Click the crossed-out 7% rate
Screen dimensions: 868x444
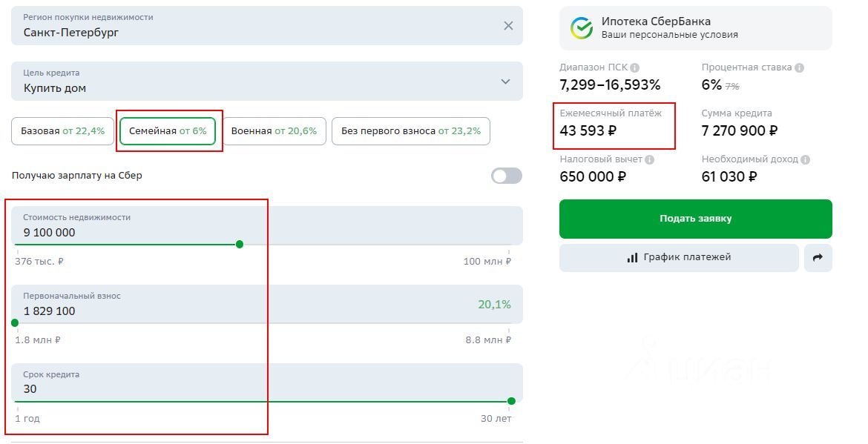coord(732,87)
